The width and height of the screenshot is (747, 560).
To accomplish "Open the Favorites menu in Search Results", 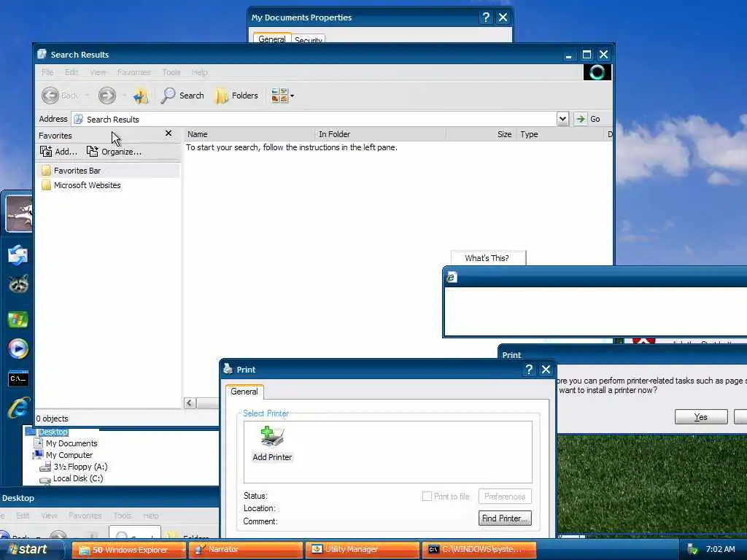I will [134, 72].
